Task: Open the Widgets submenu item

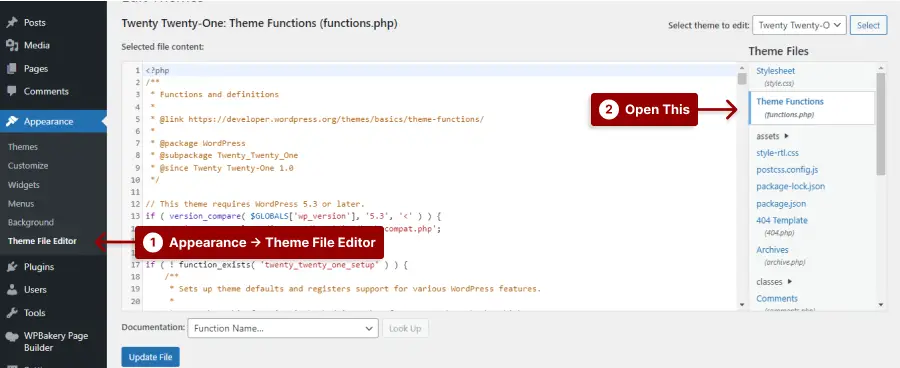Action: 24,185
